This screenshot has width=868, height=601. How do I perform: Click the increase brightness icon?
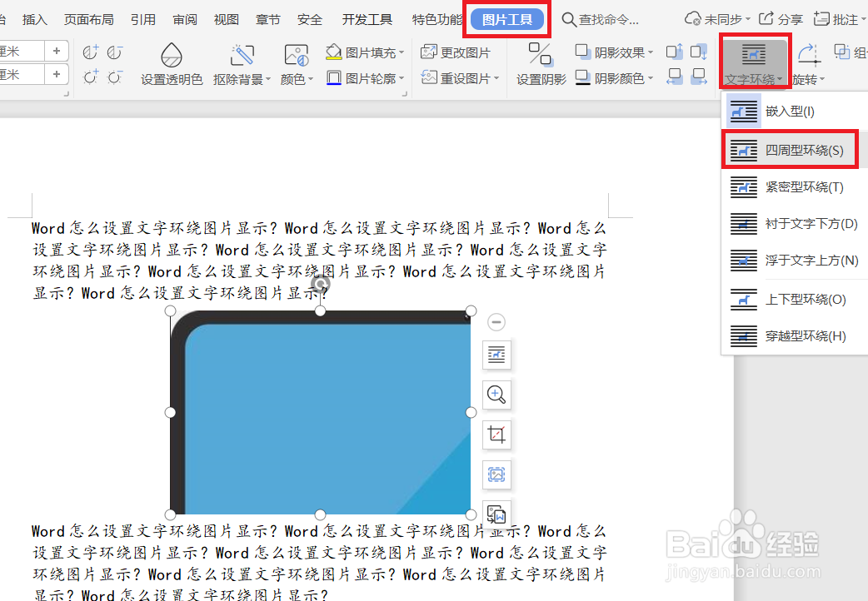[x=89, y=77]
